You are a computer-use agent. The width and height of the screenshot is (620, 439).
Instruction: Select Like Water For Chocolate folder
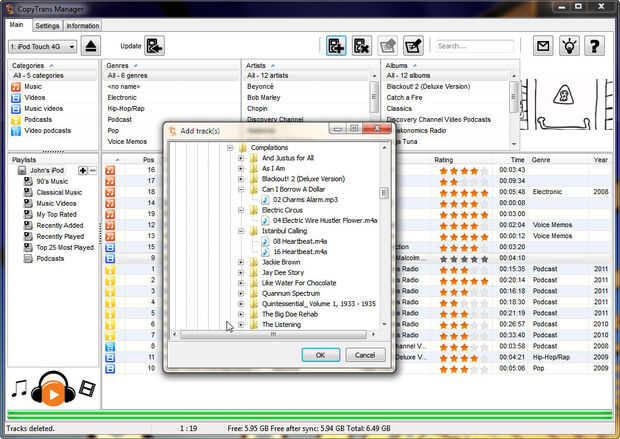pyautogui.click(x=299, y=283)
